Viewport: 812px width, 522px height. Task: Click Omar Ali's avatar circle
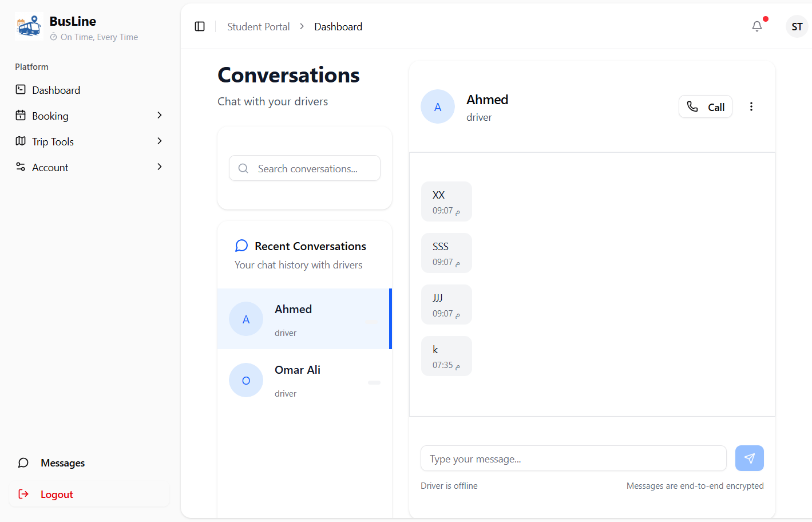(246, 380)
